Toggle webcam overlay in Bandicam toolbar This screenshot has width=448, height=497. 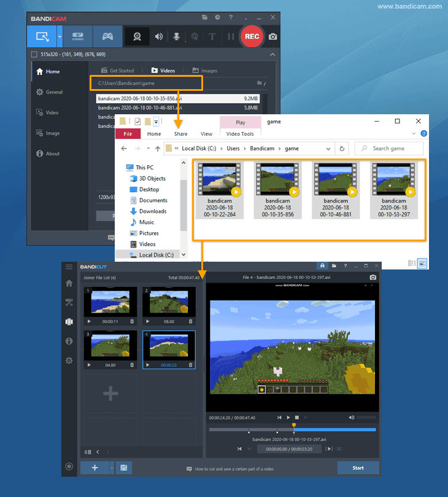(x=137, y=37)
